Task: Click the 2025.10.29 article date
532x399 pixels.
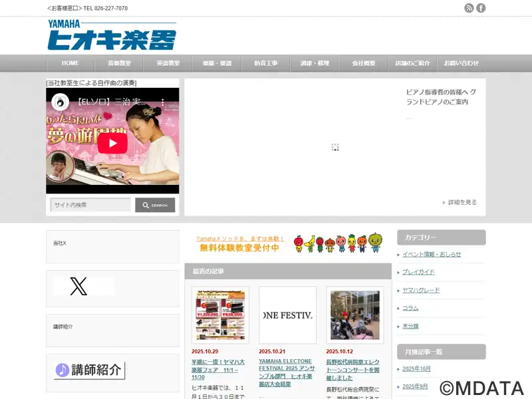Action: click(205, 352)
